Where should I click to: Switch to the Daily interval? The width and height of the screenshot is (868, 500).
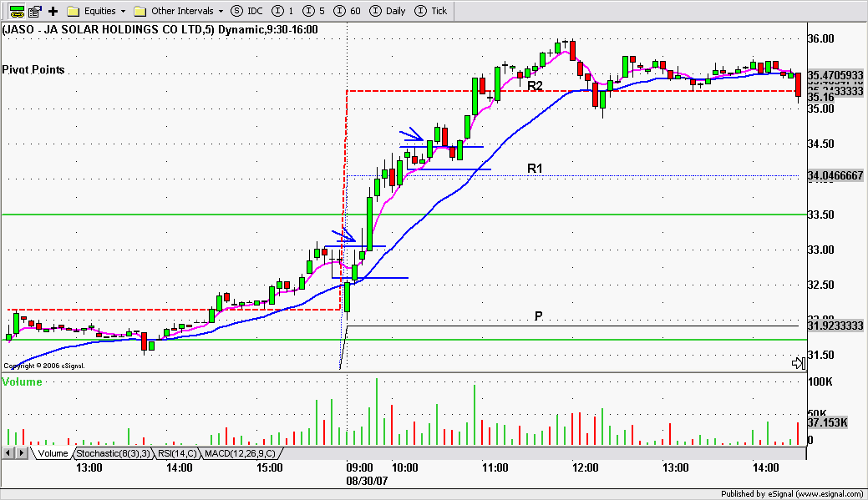[x=388, y=11]
